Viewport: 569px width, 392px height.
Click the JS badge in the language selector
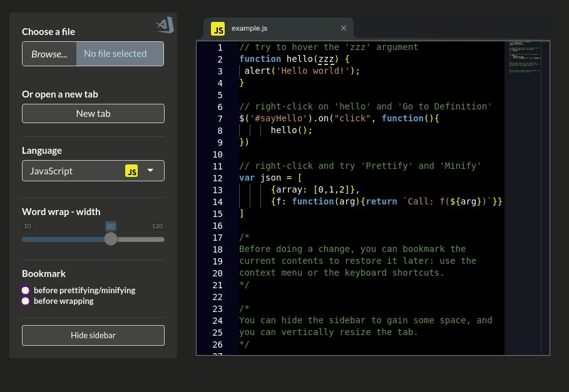tap(132, 170)
